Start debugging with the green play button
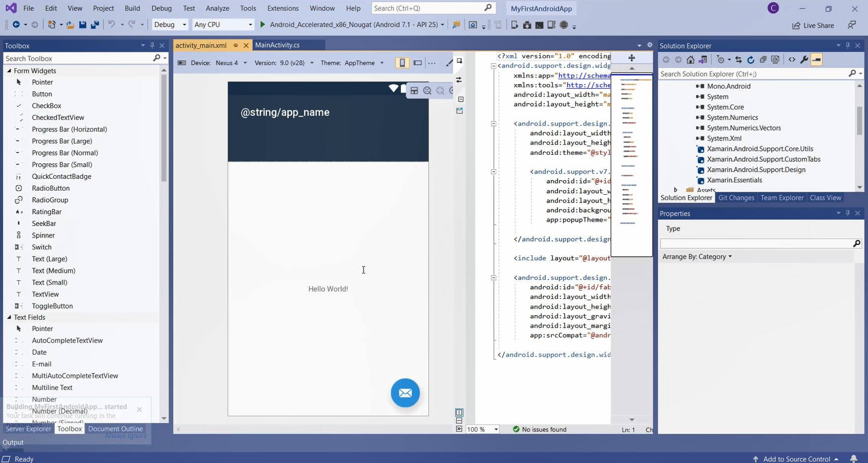Image resolution: width=868 pixels, height=463 pixels. pyautogui.click(x=263, y=25)
